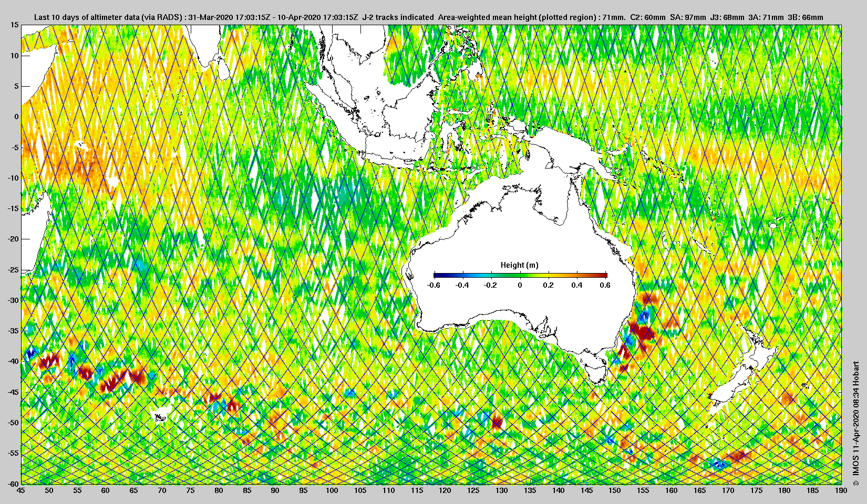The height and width of the screenshot is (504, 867).
Task: Click latitude axis label '-10'
Action: click(13, 178)
